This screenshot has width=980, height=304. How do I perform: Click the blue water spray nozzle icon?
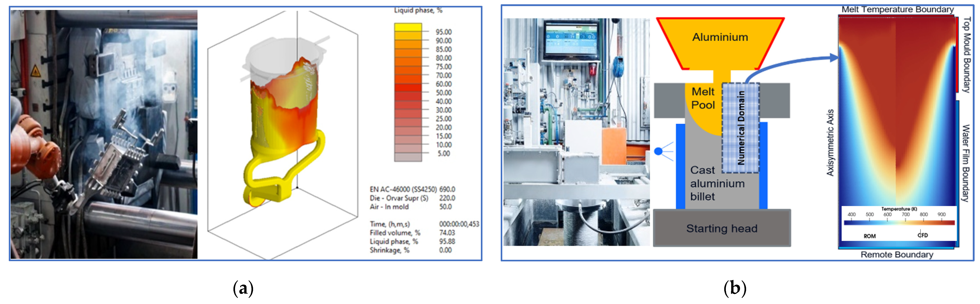click(659, 151)
